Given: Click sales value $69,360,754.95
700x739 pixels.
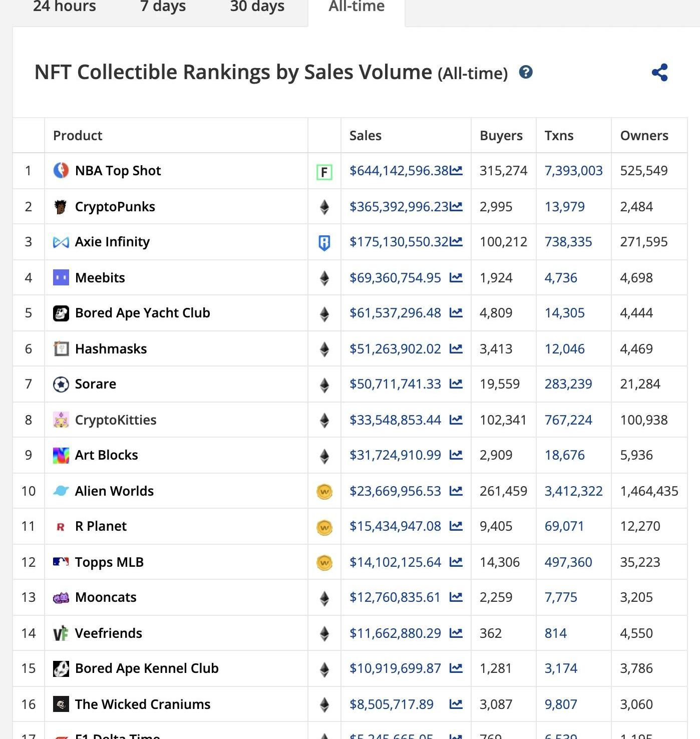Looking at the screenshot, I should 395,278.
